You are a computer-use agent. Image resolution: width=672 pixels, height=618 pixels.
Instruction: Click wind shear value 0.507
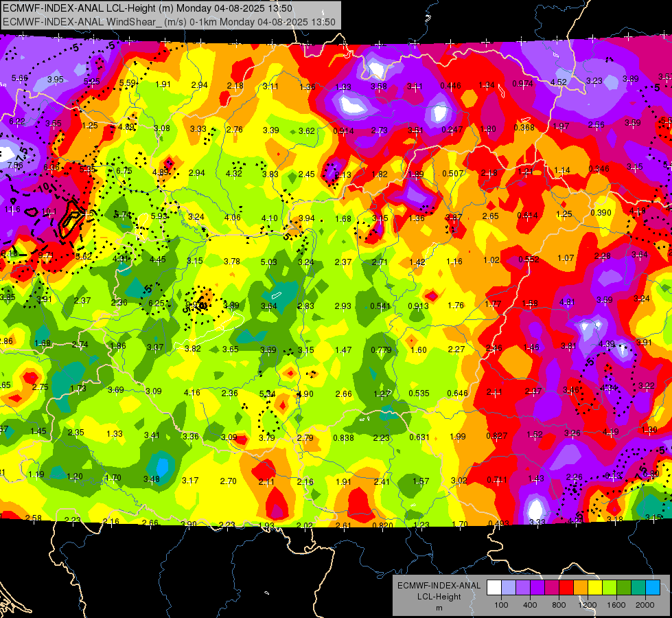[453, 173]
